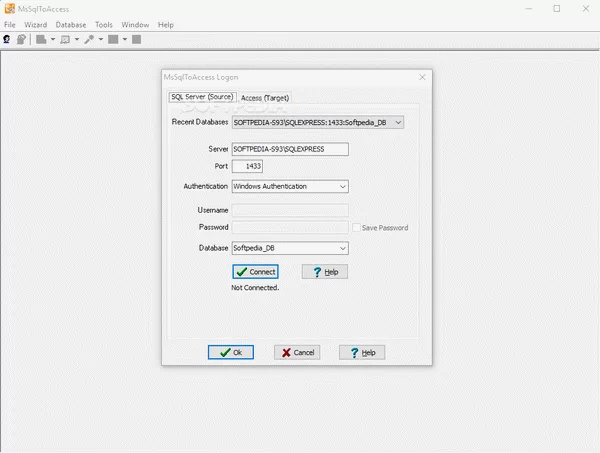Open the Recent Databases dropdown
Image resolution: width=600 pixels, height=453 pixels.
point(398,122)
